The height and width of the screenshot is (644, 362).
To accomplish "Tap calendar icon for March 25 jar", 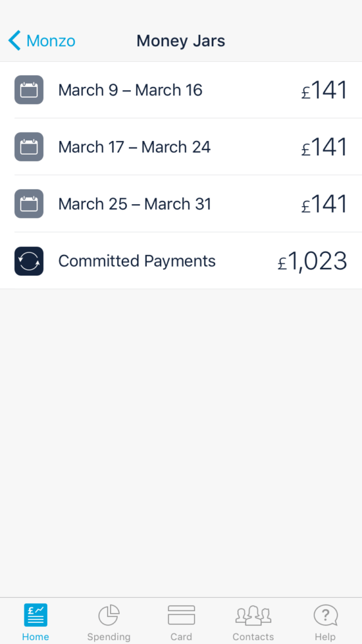I will tap(29, 204).
